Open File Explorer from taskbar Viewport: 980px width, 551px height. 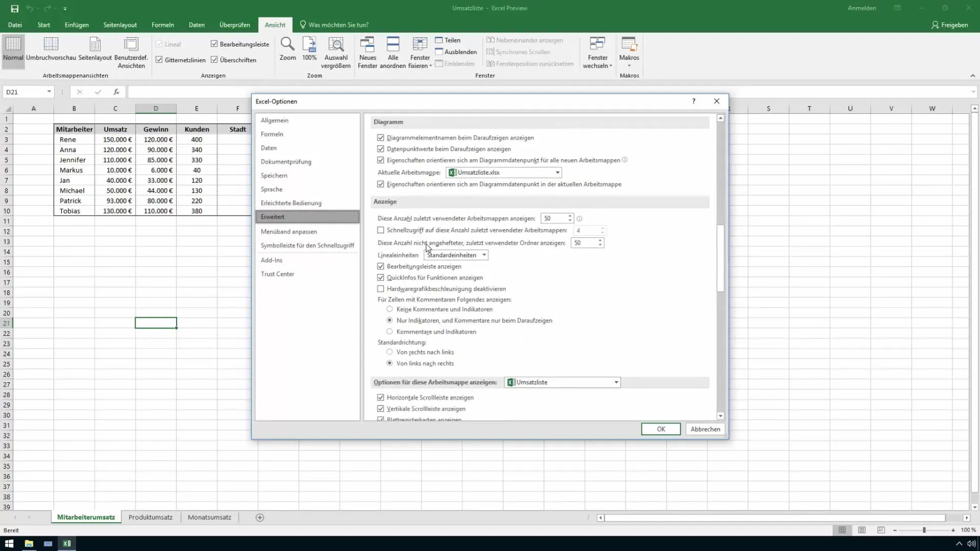point(29,543)
